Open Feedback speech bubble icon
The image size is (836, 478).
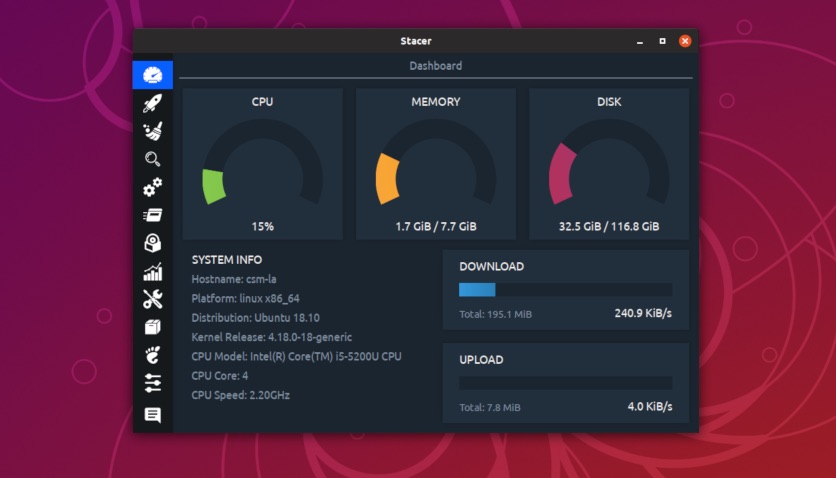click(x=152, y=415)
